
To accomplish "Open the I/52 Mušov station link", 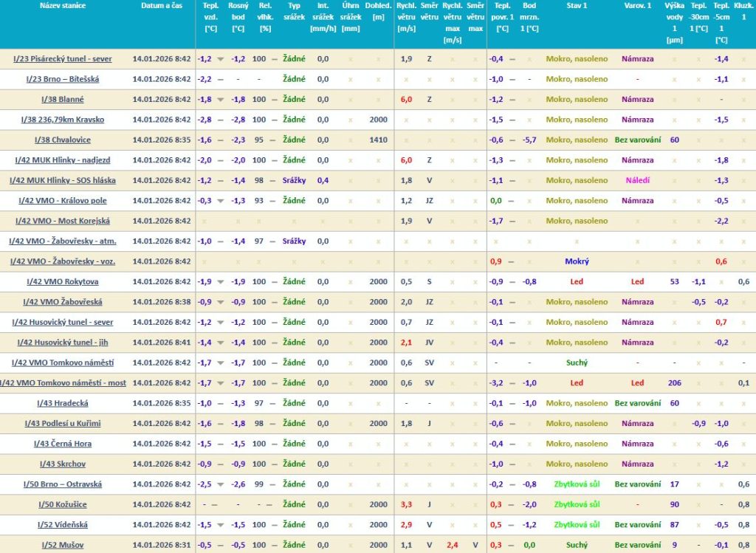I will point(62,545).
